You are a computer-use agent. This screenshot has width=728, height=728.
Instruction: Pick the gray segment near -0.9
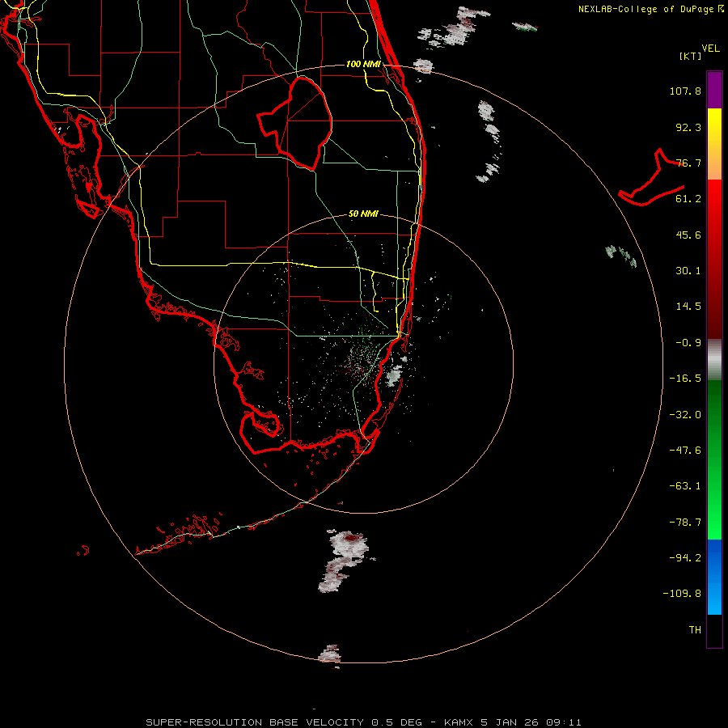714,360
